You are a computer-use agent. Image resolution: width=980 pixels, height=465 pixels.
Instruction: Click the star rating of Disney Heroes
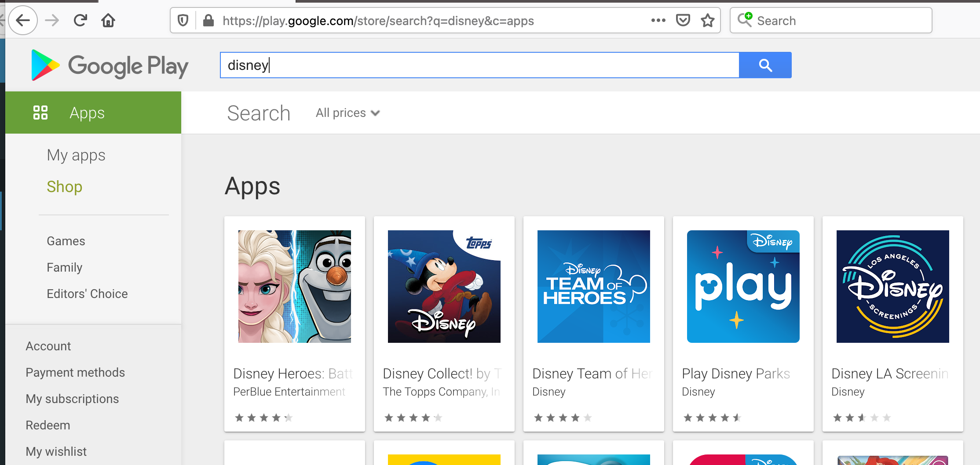264,418
